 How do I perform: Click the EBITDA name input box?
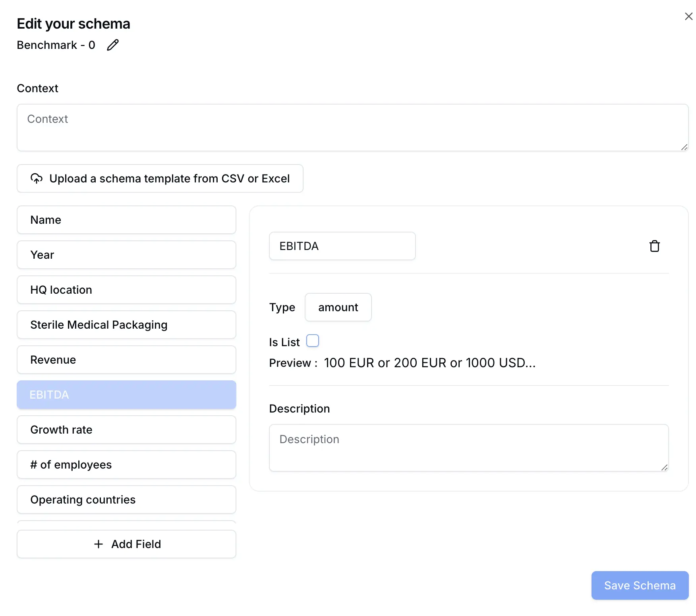click(342, 246)
